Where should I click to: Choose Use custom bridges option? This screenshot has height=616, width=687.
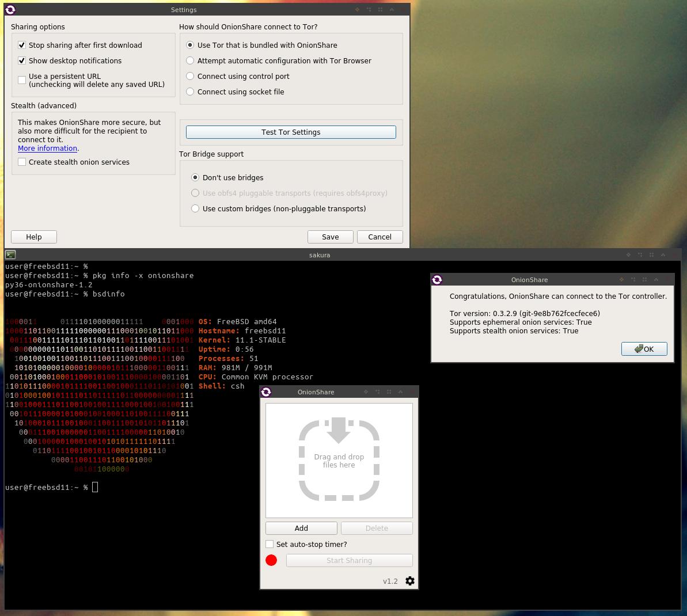tap(195, 208)
